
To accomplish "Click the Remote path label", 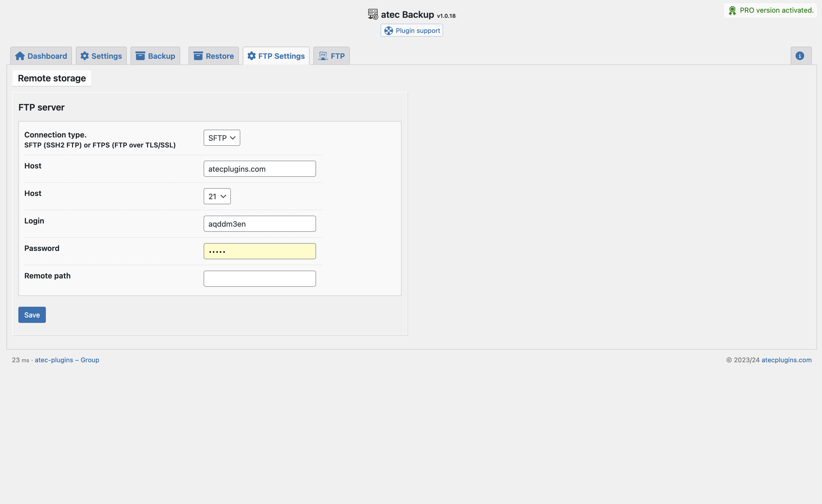I will [x=47, y=276].
